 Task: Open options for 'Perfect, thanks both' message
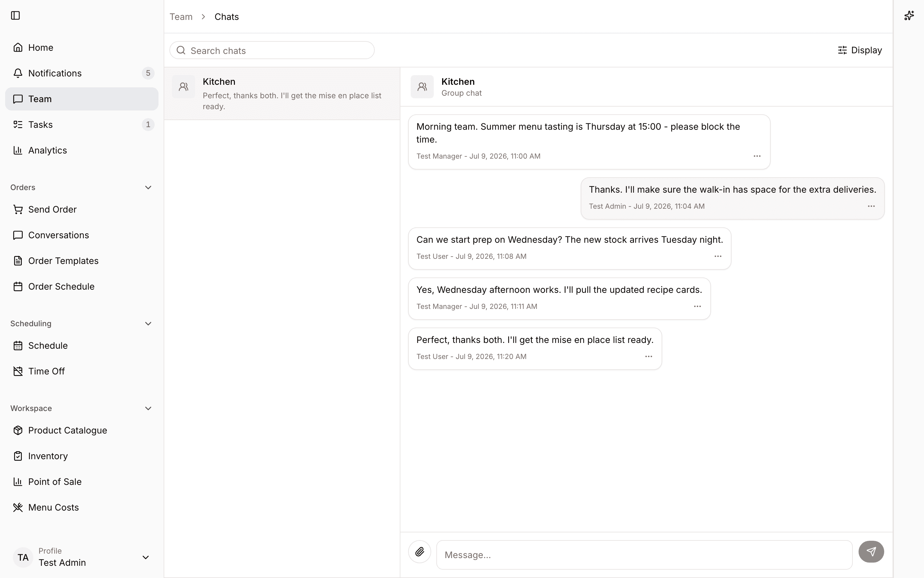tap(648, 356)
